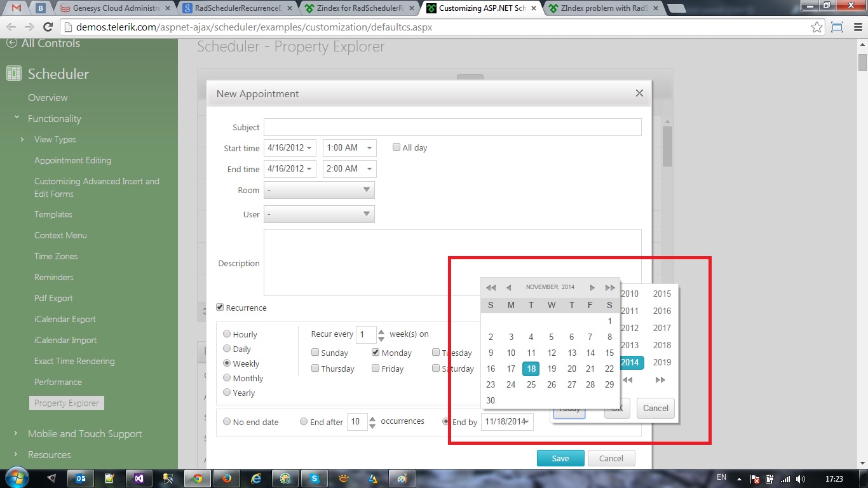Screen dimensions: 868x488
Task: Click Cancel in the year picker popup
Action: click(x=655, y=408)
